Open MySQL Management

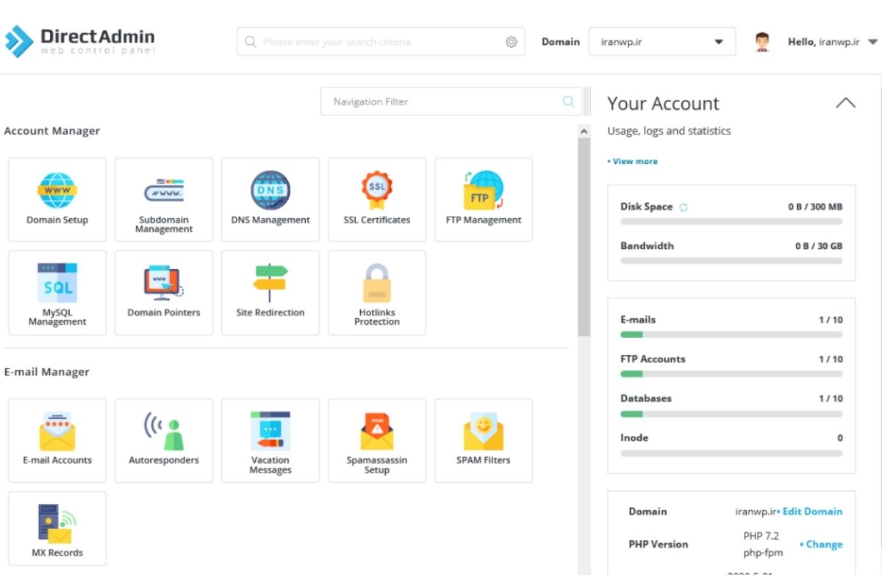[x=57, y=293]
